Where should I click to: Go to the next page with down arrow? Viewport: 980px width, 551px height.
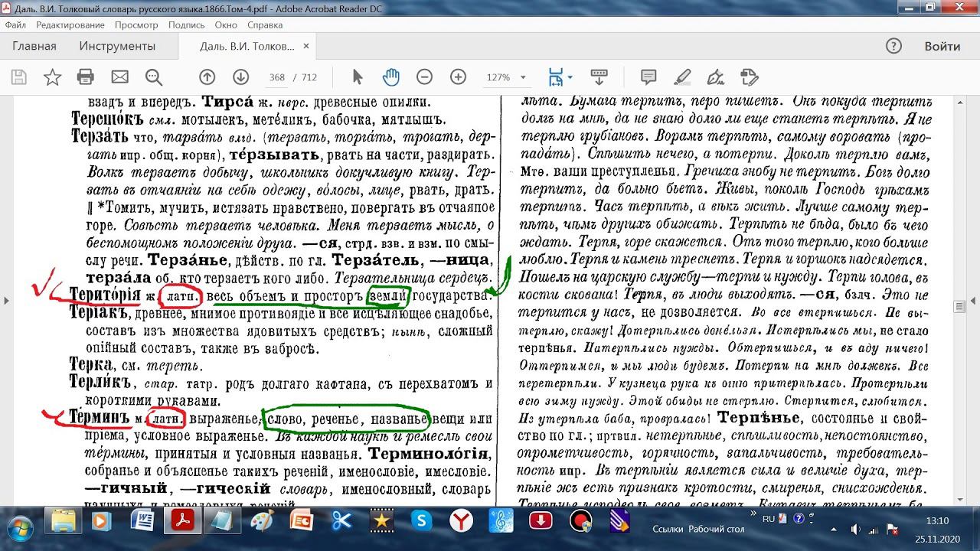pyautogui.click(x=240, y=77)
